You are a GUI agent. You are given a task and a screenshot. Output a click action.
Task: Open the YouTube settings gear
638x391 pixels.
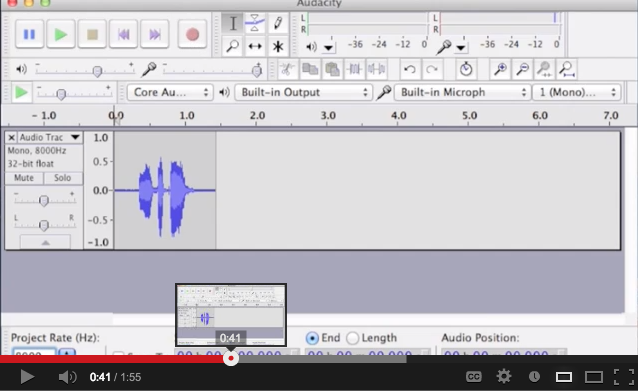tap(504, 377)
